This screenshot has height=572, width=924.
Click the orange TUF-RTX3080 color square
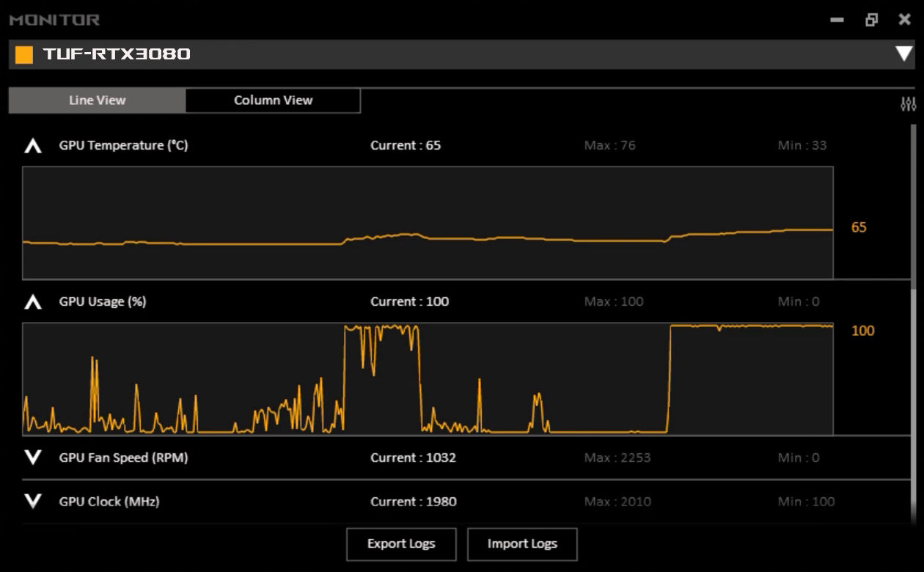[x=24, y=55]
